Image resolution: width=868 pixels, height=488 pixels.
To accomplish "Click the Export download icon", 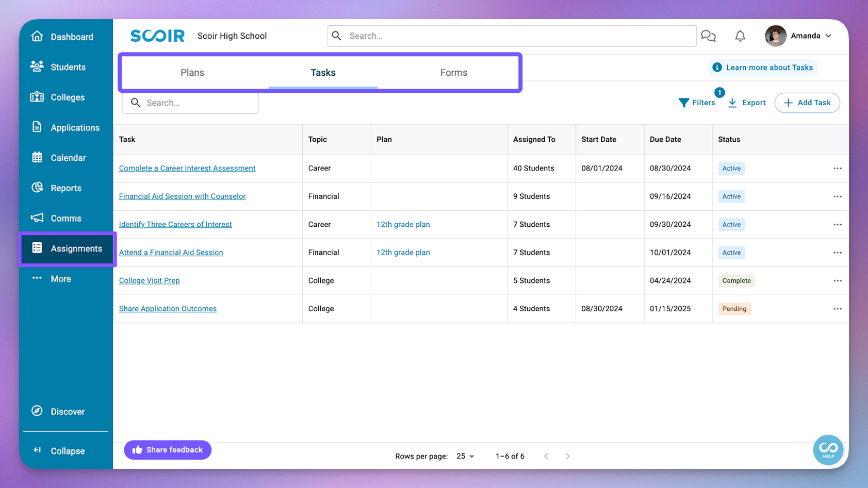I will tap(732, 103).
